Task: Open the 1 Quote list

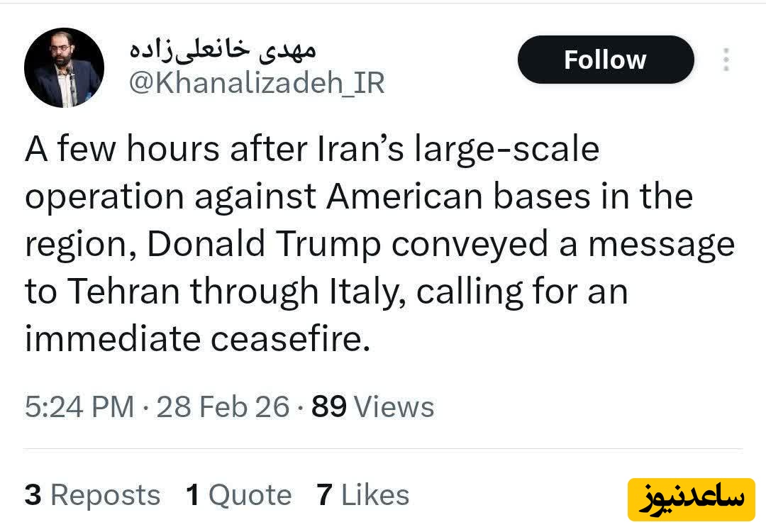Action: [238, 494]
